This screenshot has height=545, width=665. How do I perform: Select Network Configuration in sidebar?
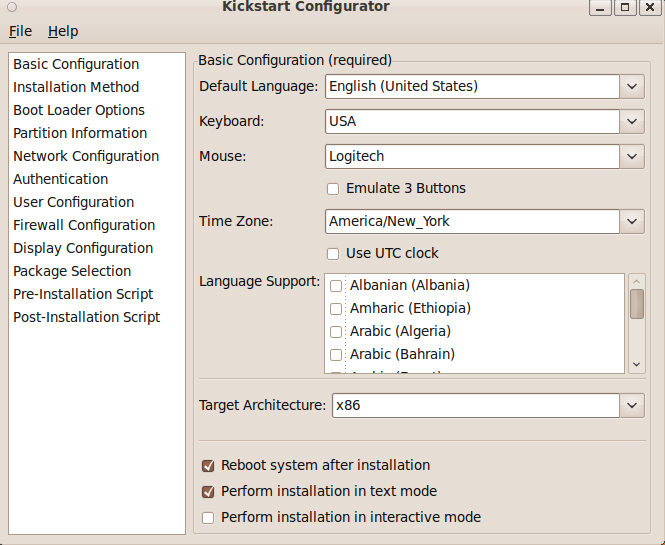[86, 156]
